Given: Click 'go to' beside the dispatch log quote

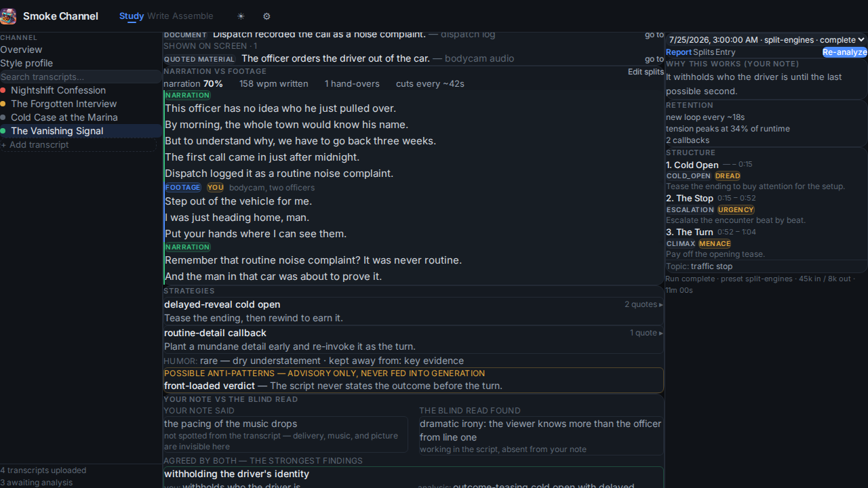Looking at the screenshot, I should coord(654,35).
